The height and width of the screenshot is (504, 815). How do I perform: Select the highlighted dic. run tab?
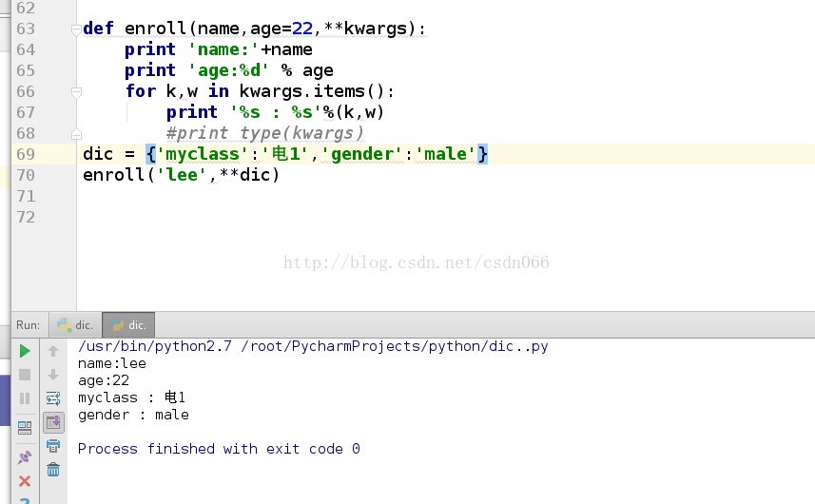click(x=129, y=324)
